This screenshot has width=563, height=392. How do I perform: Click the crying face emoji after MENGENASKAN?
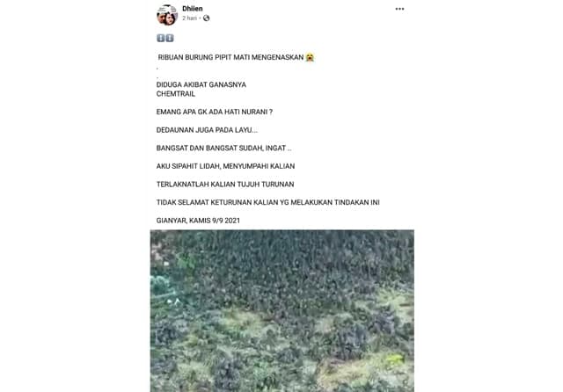(x=310, y=57)
